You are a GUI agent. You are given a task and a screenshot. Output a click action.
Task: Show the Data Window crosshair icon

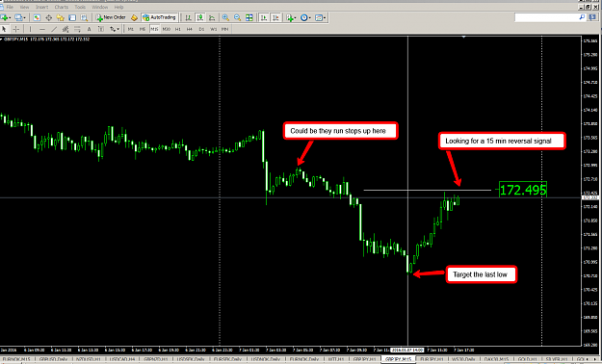pos(49,17)
